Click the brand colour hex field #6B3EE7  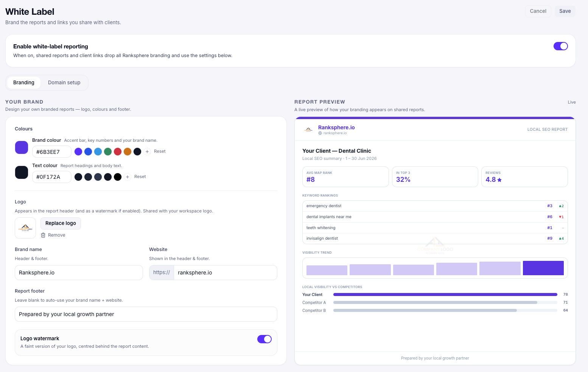pos(52,152)
